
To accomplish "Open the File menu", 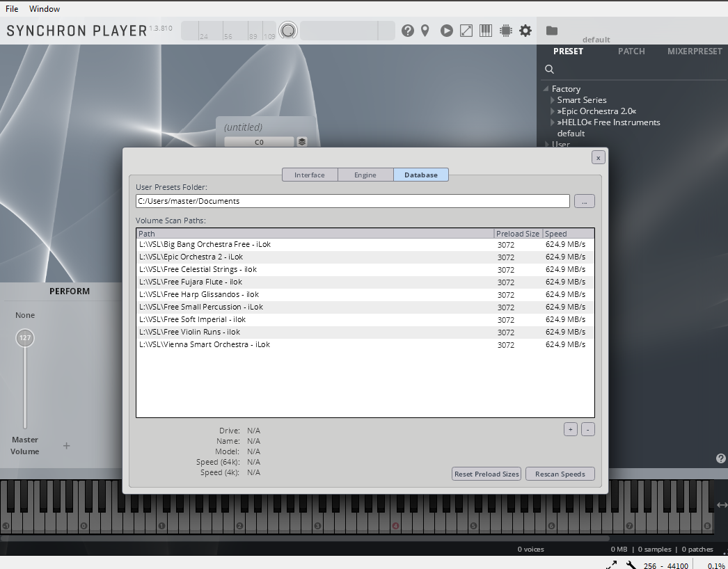I will [12, 9].
